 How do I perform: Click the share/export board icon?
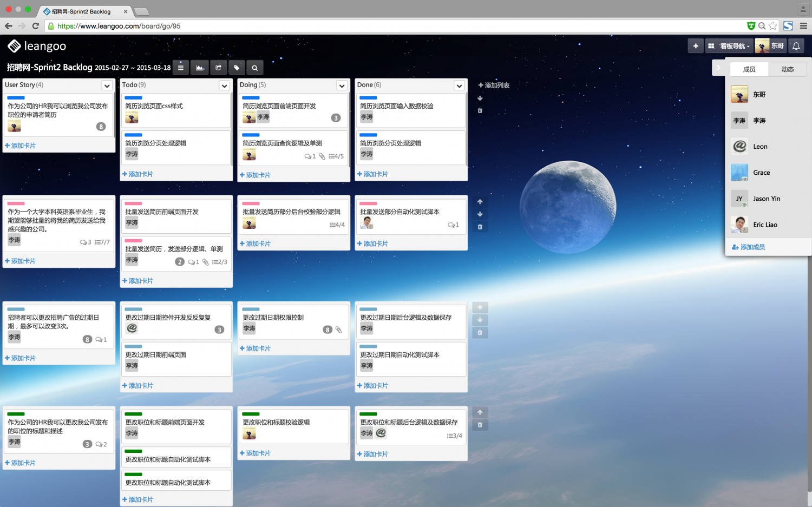pos(219,68)
